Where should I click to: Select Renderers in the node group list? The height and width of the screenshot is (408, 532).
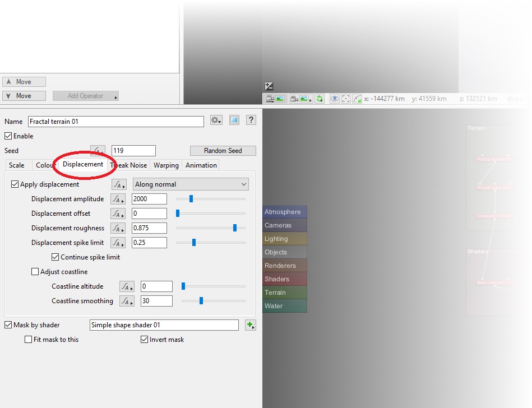[285, 266]
